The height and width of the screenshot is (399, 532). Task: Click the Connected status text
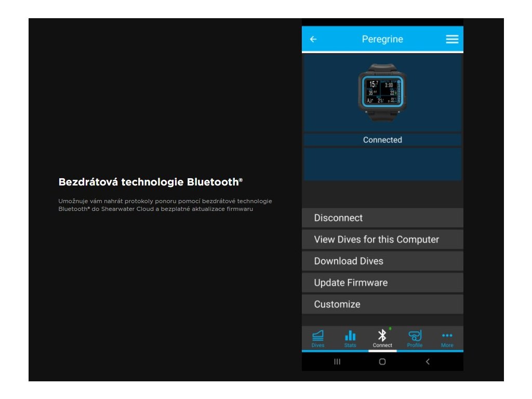pos(382,140)
